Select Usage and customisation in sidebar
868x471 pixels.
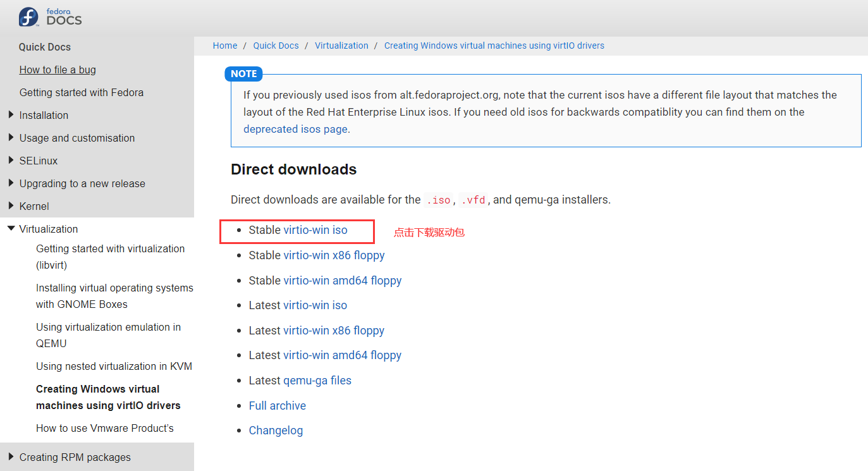coord(77,138)
